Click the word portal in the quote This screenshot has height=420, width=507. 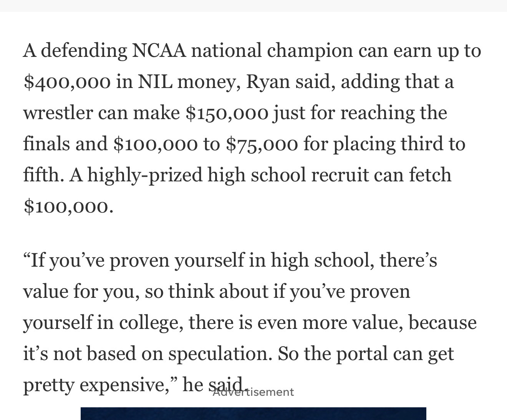(362, 354)
